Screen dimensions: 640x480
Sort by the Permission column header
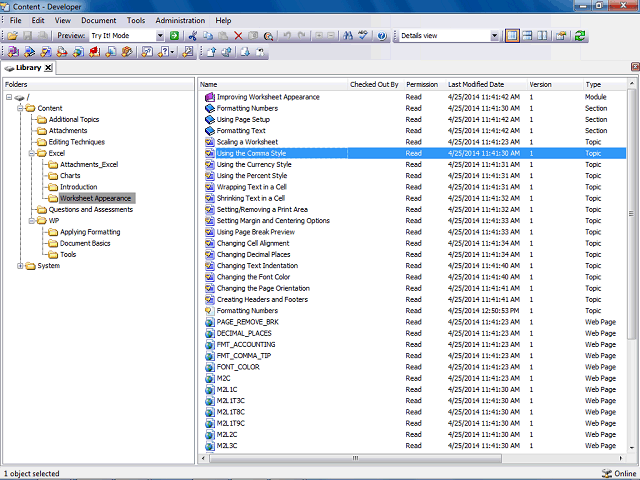(x=424, y=84)
